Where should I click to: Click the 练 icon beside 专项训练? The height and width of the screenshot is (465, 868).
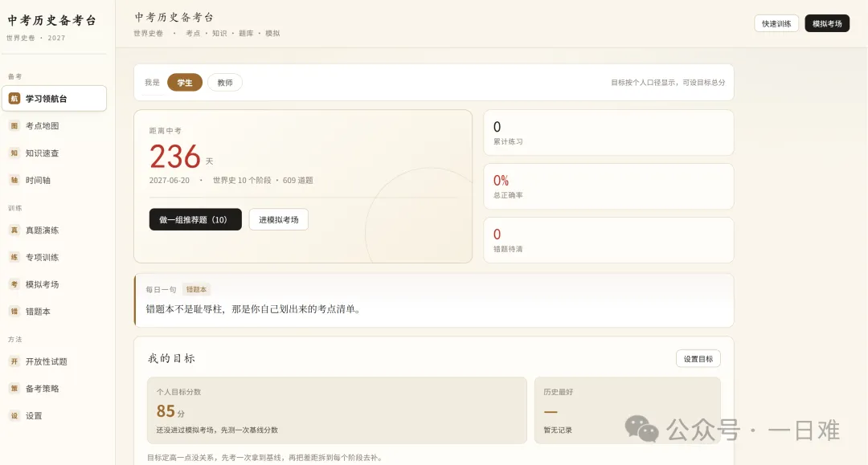point(14,257)
